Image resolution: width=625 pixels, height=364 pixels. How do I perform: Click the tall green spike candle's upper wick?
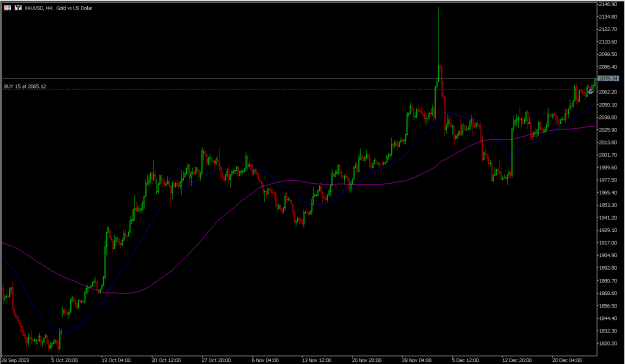[x=438, y=36]
